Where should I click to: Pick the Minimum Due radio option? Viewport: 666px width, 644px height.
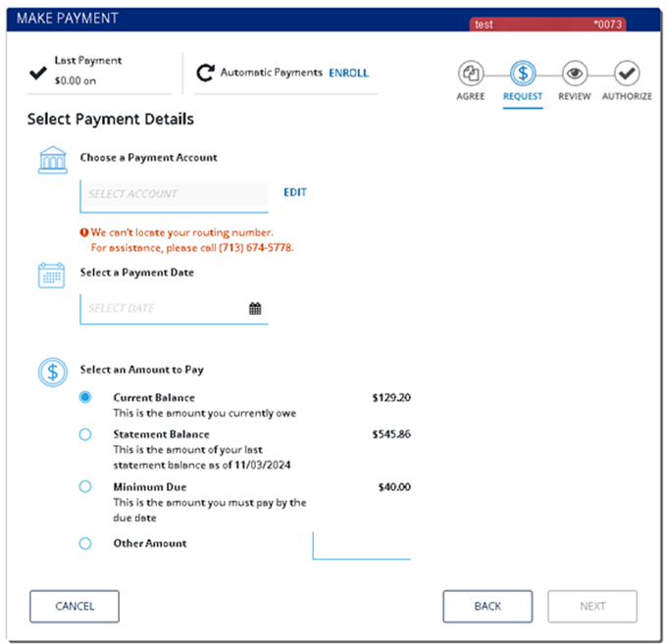(85, 486)
